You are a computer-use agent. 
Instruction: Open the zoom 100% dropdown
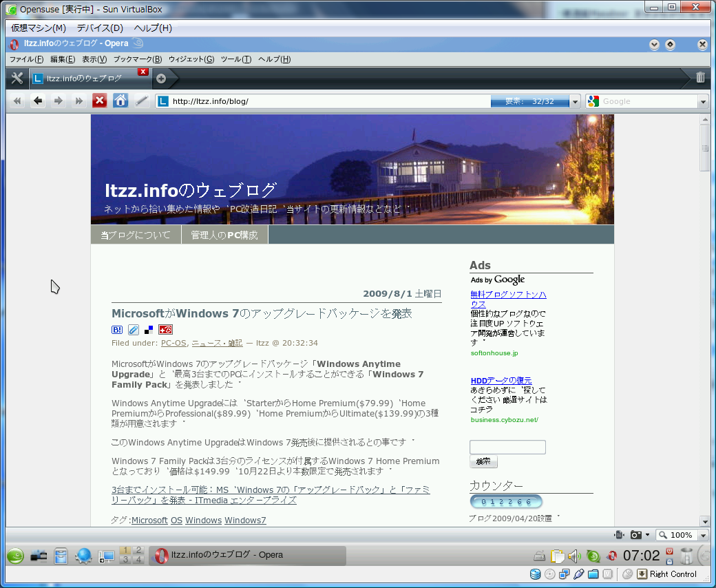click(x=703, y=535)
